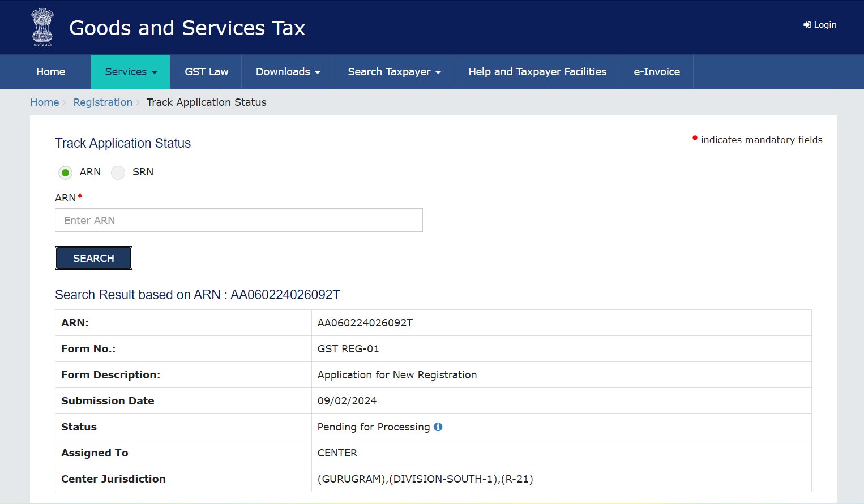Click the Center Jurisdiction value cell

pyautogui.click(x=425, y=479)
